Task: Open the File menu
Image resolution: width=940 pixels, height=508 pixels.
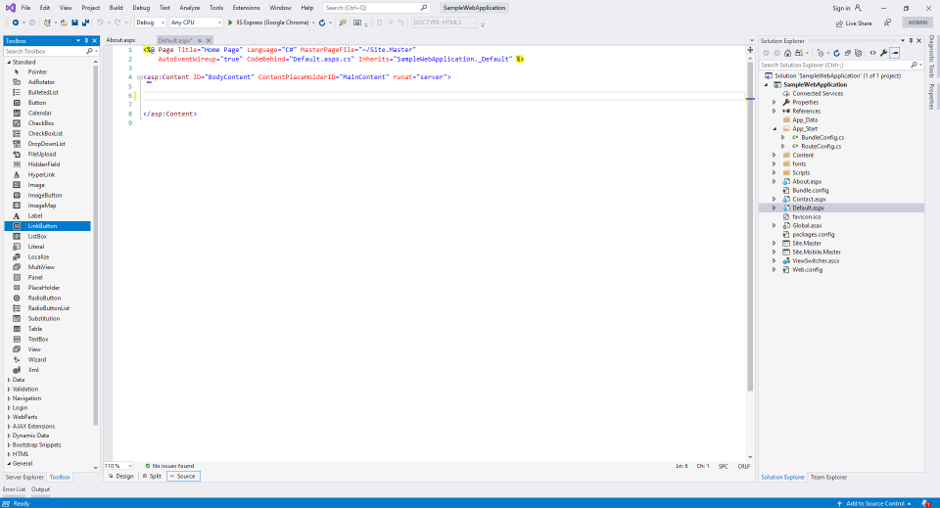Action: pyautogui.click(x=26, y=8)
